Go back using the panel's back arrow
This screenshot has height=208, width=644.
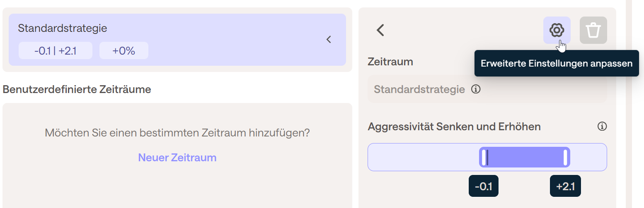380,30
